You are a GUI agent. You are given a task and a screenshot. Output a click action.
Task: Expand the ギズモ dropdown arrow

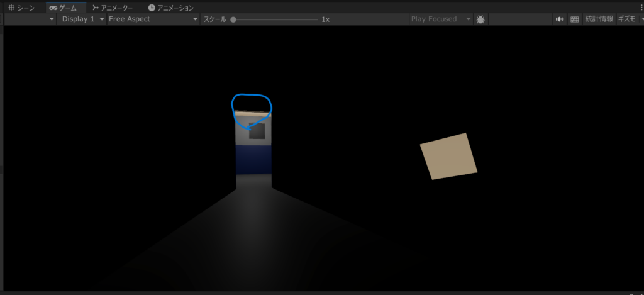coord(641,19)
